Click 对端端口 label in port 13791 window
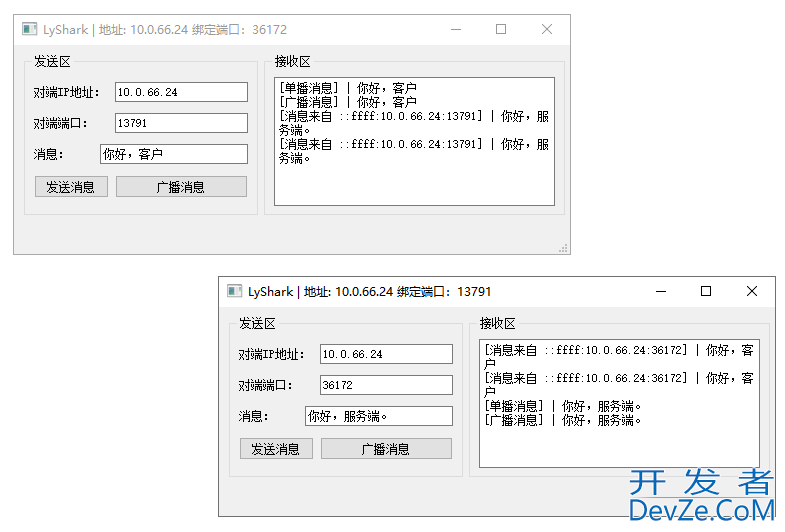785x532 pixels. coord(265,385)
